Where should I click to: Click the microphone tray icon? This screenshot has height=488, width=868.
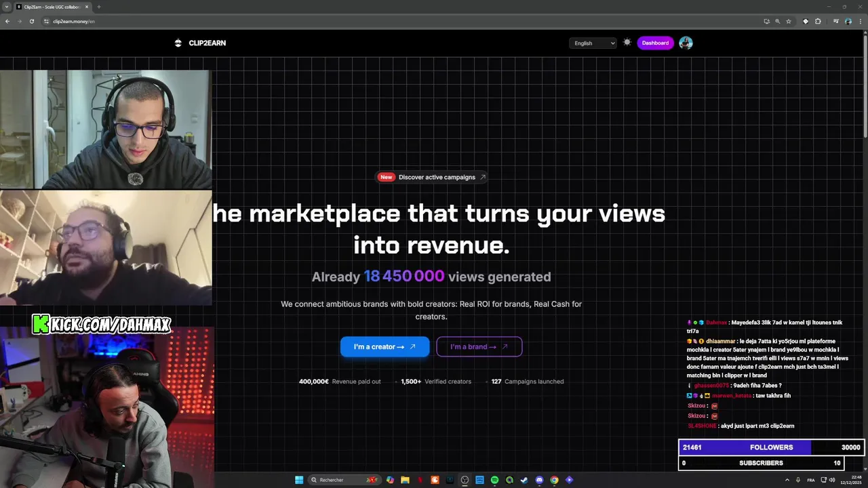coord(798,480)
